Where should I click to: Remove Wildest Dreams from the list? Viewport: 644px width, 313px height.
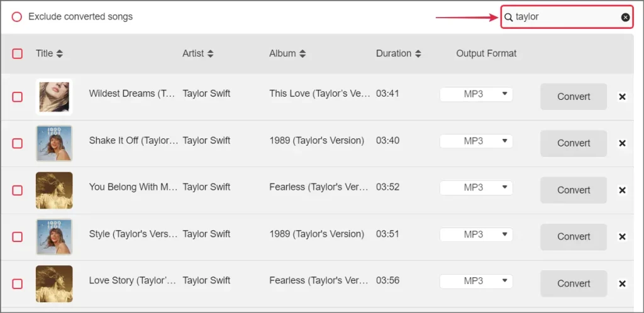pos(622,97)
